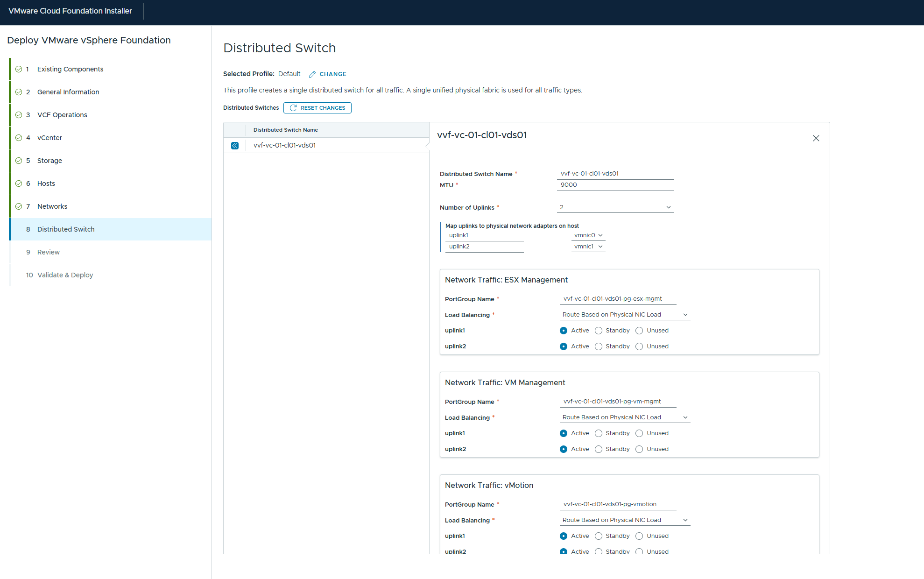Click the green check next to Storage
924x579 pixels.
[19, 161]
